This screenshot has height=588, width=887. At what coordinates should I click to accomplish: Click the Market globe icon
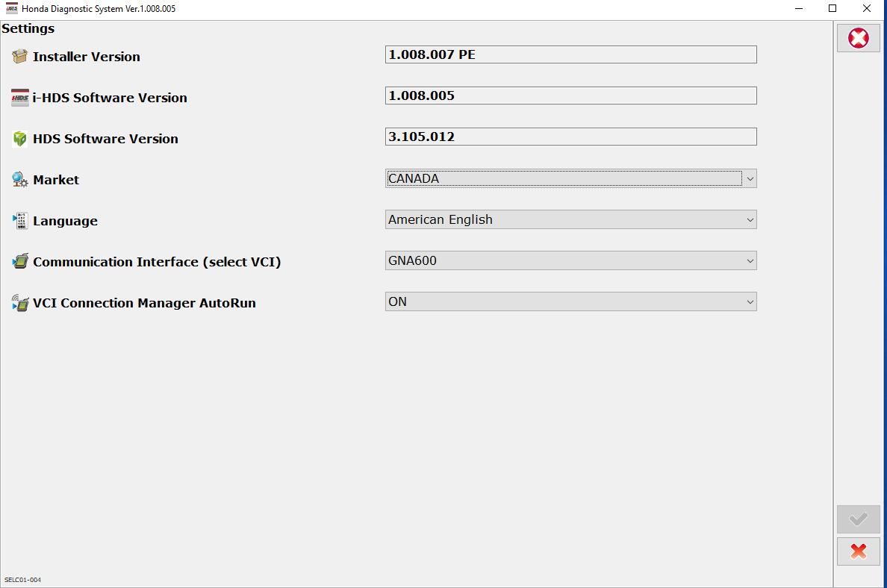pyautogui.click(x=20, y=180)
